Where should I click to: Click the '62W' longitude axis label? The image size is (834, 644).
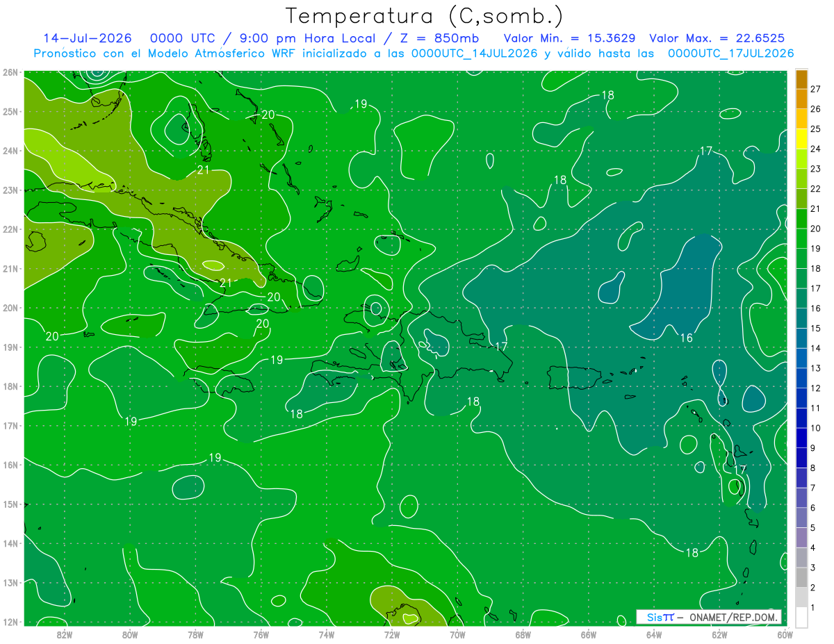tap(719, 634)
